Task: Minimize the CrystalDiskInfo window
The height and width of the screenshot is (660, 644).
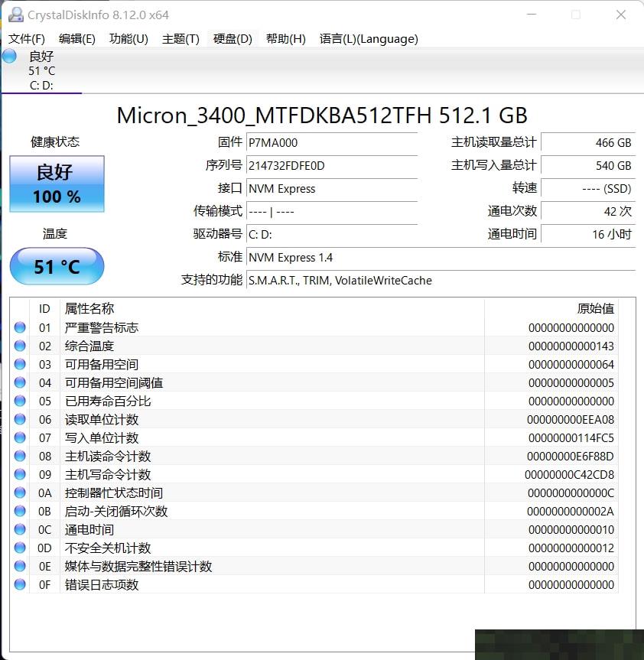Action: click(532, 15)
